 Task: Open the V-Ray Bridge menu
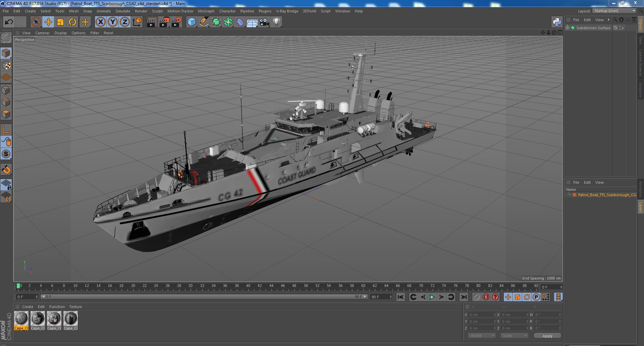(x=287, y=11)
